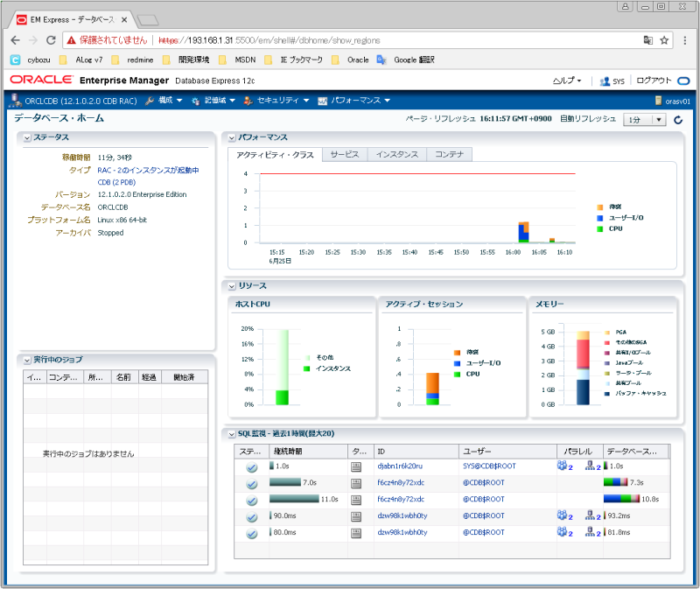700x589 pixels.
Task: Open SQL text icon for djabn1r6k20ru row
Action: (356, 467)
